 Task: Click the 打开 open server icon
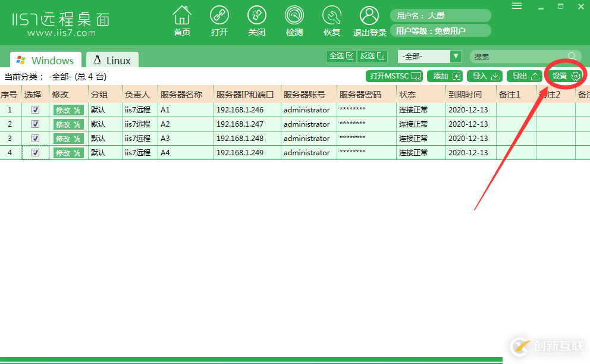(219, 20)
